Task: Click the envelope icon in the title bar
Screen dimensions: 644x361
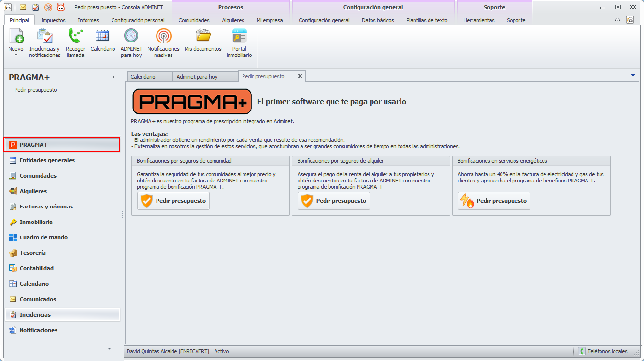Action: point(23,7)
